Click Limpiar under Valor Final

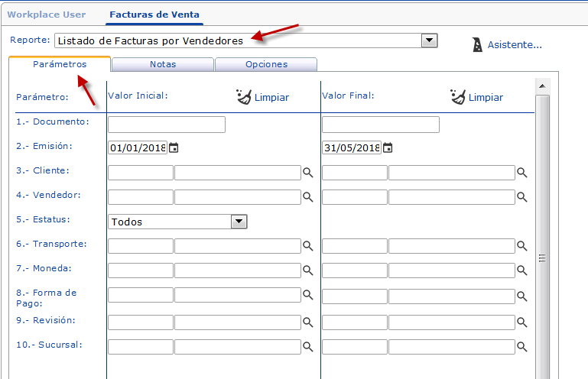tap(476, 97)
